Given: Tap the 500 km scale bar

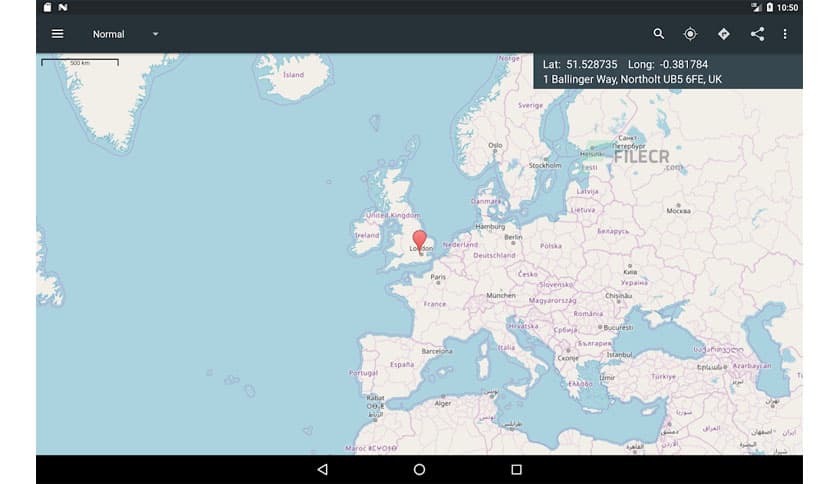Looking at the screenshot, I should click(80, 63).
